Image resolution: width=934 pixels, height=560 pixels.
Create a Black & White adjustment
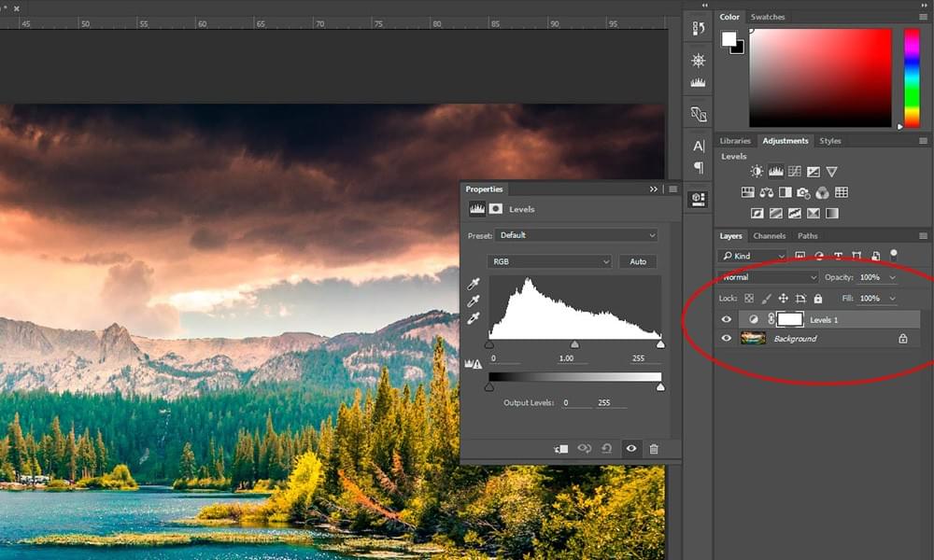[785, 192]
